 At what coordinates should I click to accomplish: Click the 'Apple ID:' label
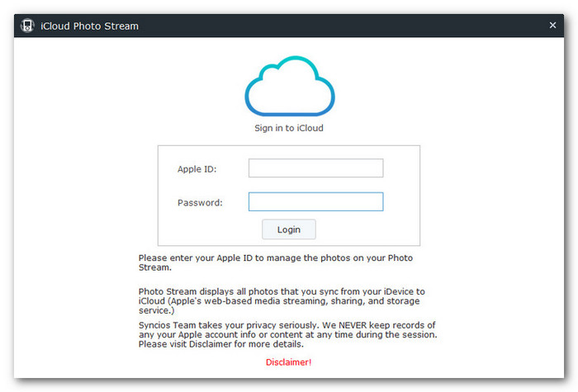[197, 169]
